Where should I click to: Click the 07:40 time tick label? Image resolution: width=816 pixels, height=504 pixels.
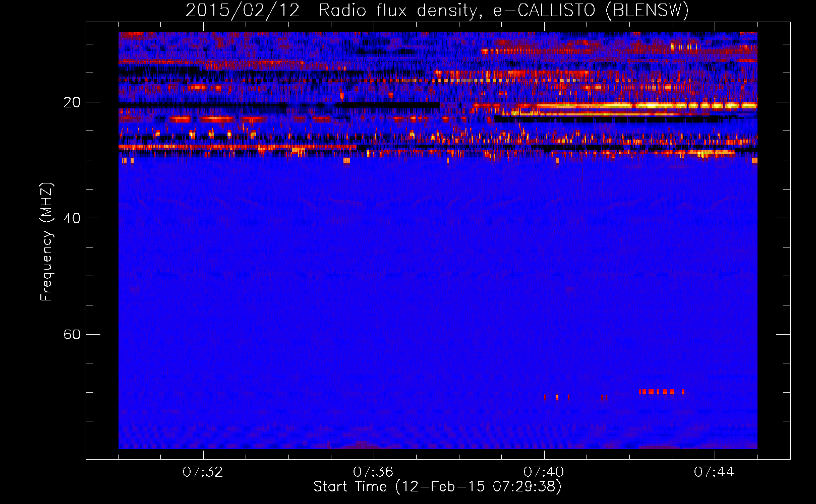point(544,472)
